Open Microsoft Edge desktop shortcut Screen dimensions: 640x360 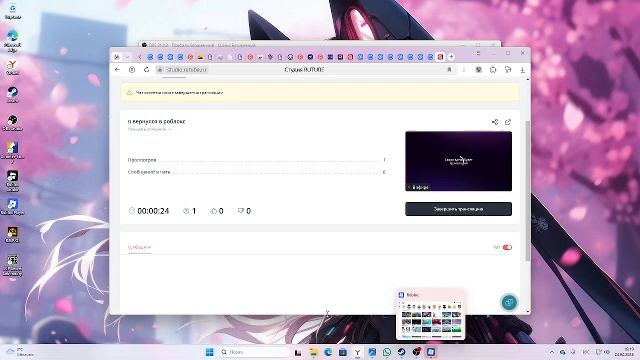tap(13, 40)
